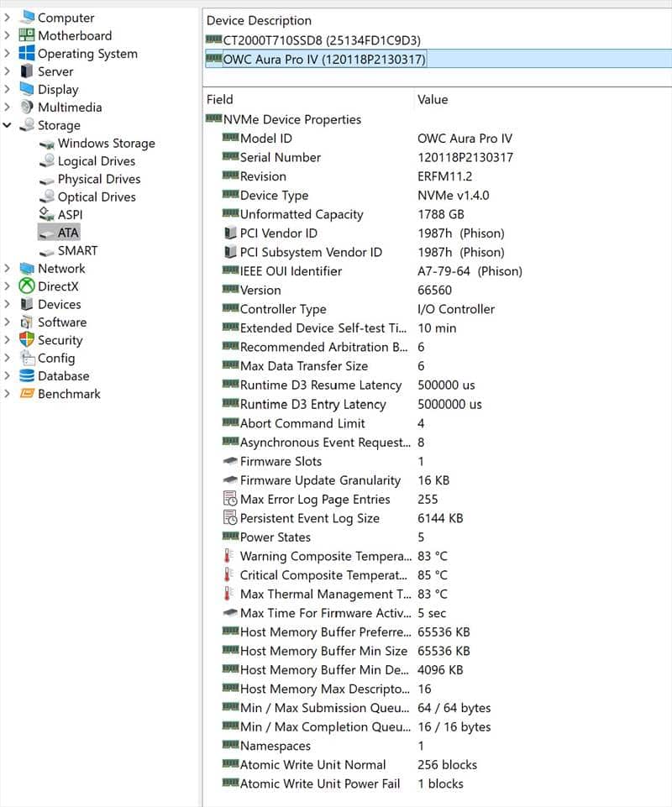Select Physical Drives under Storage
Viewport: 672px width, 807px height.
coord(98,179)
